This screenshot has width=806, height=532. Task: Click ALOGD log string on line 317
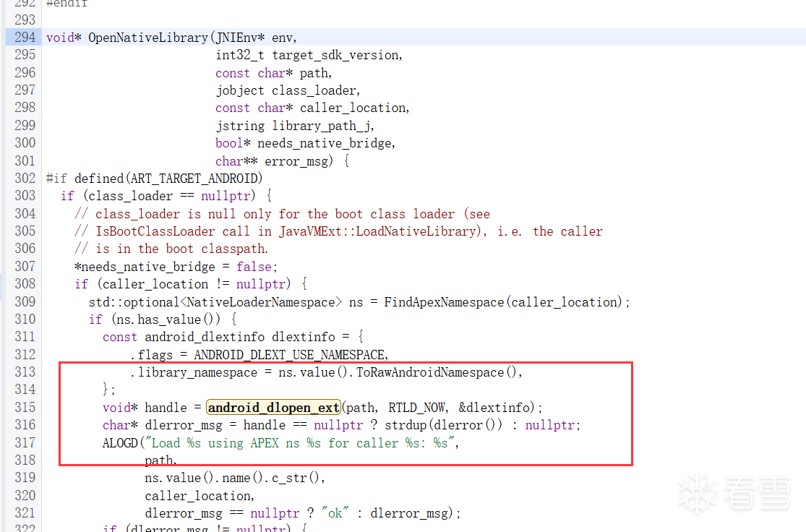(300, 443)
